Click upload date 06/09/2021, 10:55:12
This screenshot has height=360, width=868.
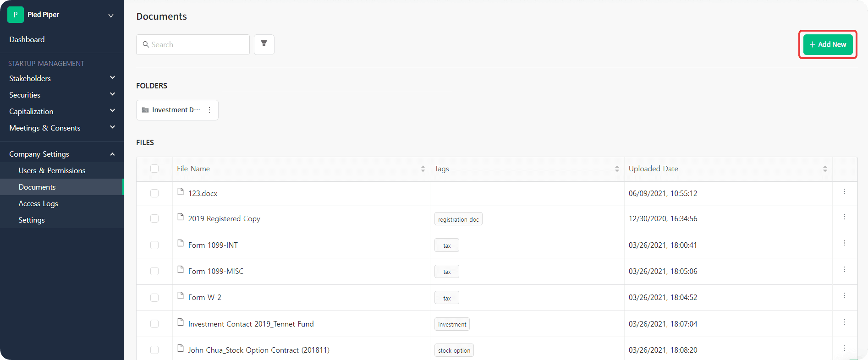[x=663, y=193]
